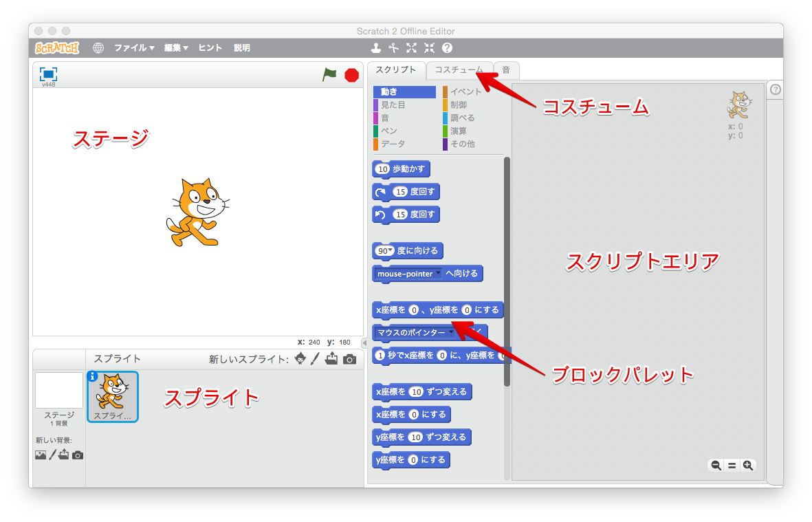
Task: Upload backdrop from file
Action: 64,455
